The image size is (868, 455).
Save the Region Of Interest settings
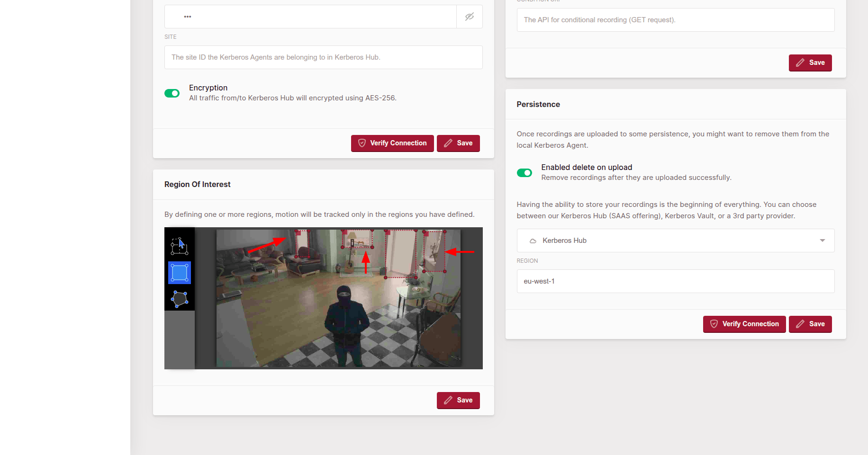[x=458, y=400]
